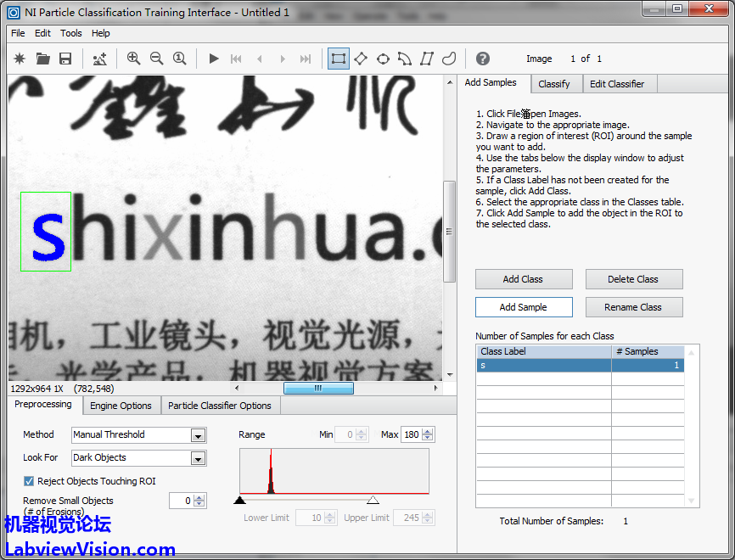Image resolution: width=735 pixels, height=560 pixels.
Task: Save the classifier with the disk icon
Action: (65, 59)
